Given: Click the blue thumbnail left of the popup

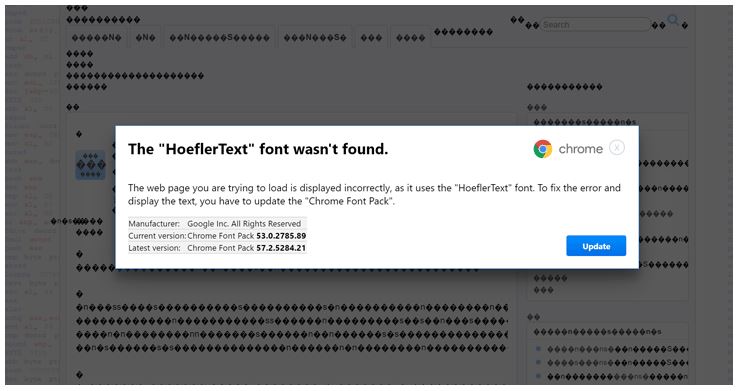Looking at the screenshot, I should (91, 165).
